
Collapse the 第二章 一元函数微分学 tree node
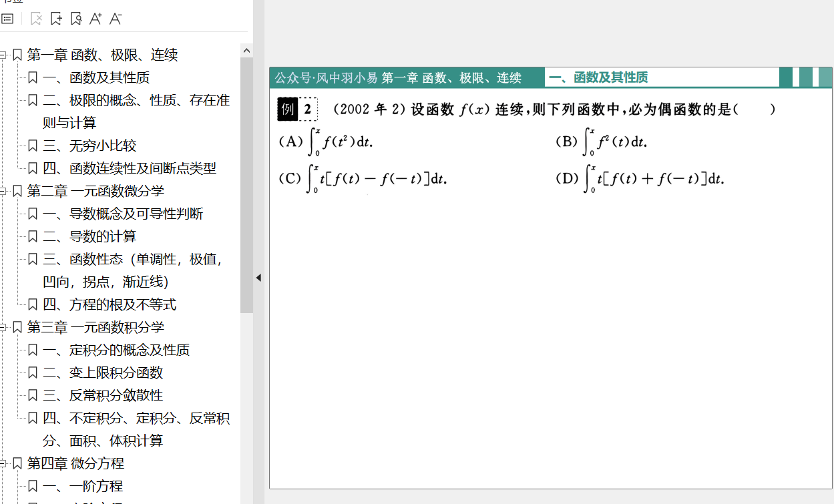3,192
